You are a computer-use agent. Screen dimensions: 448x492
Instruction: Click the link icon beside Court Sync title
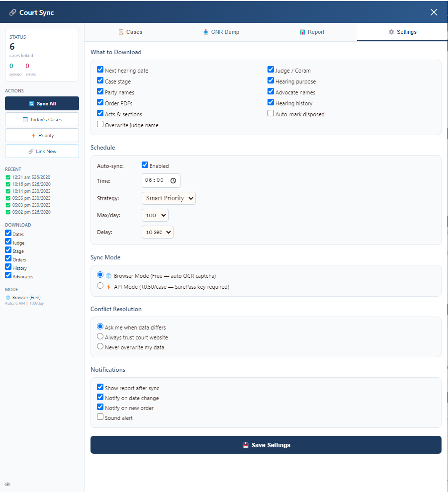pos(12,12)
